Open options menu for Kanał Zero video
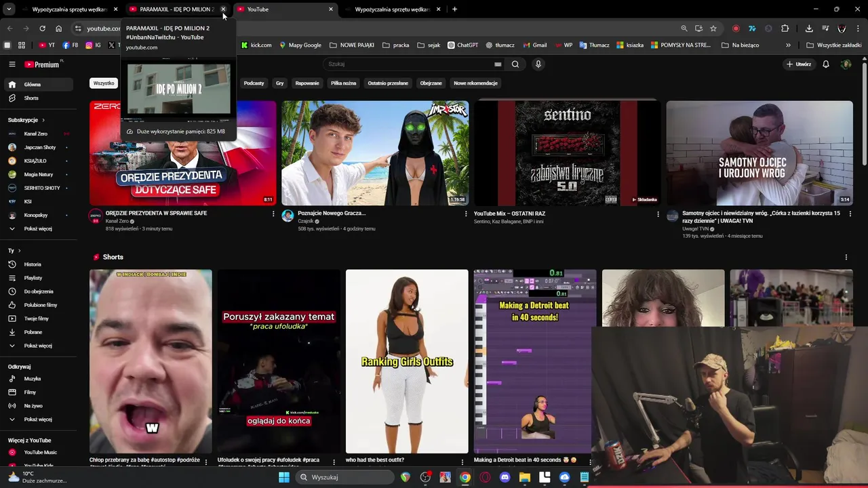Viewport: 868px width, 488px height. click(x=273, y=213)
